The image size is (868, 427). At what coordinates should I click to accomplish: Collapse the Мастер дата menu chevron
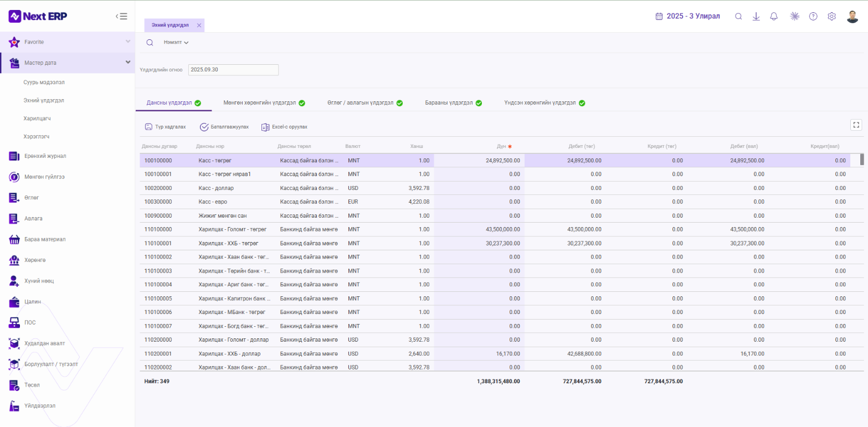pos(128,62)
